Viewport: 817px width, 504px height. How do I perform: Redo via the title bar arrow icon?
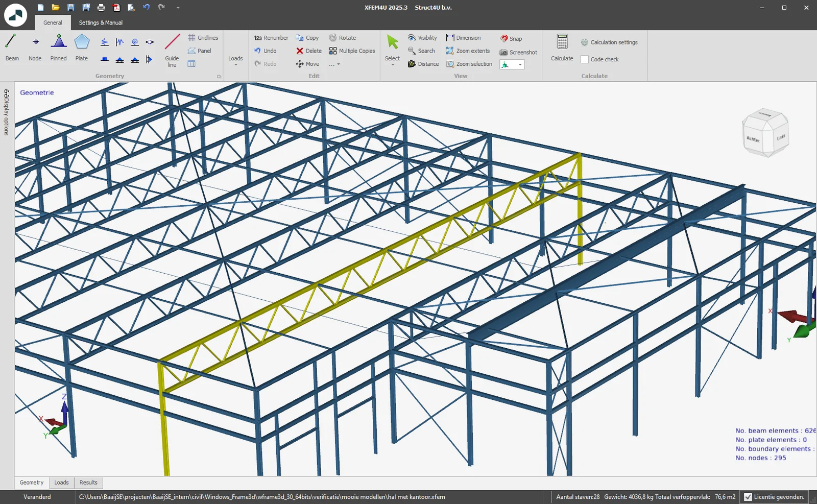(162, 8)
